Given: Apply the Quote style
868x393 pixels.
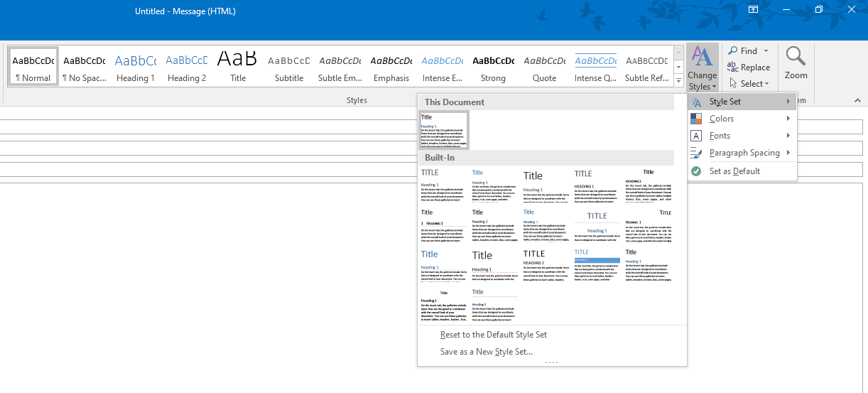Looking at the screenshot, I should click(x=545, y=67).
